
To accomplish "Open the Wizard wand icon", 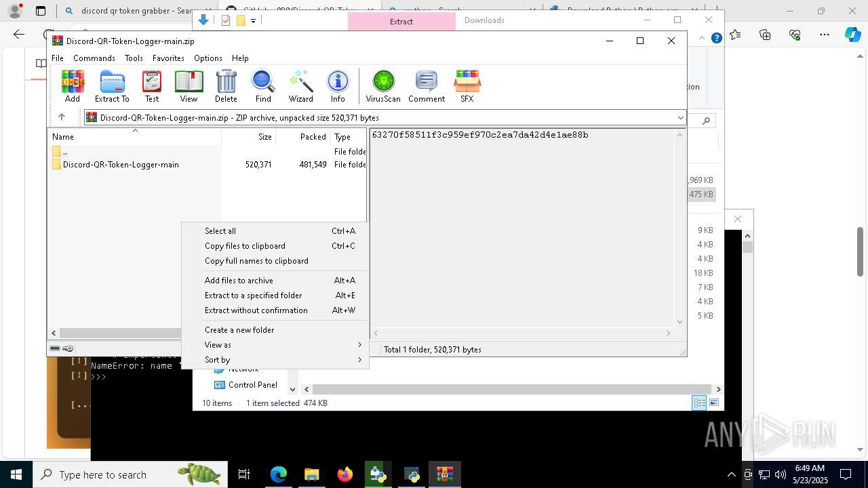I will pos(300,86).
